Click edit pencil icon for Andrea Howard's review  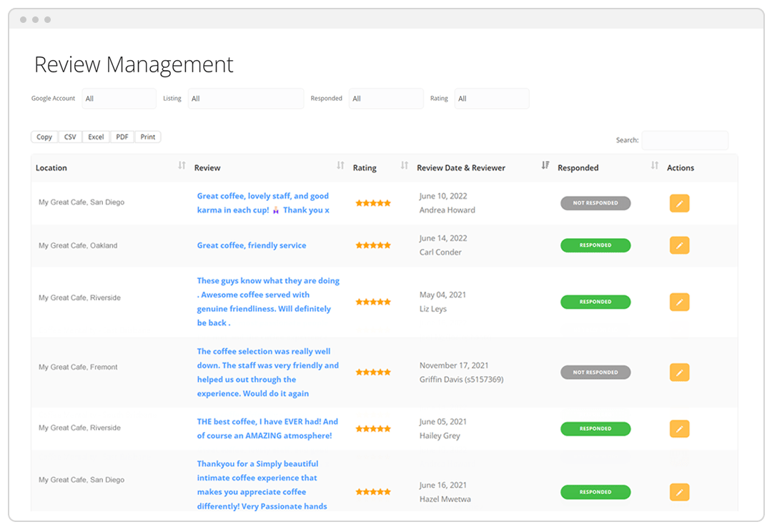[x=679, y=204]
